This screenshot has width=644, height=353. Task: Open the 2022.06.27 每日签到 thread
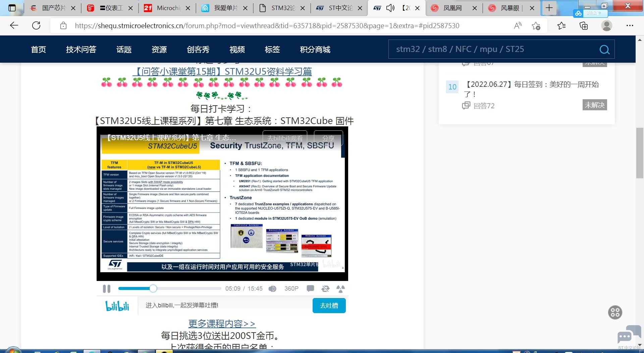[532, 89]
